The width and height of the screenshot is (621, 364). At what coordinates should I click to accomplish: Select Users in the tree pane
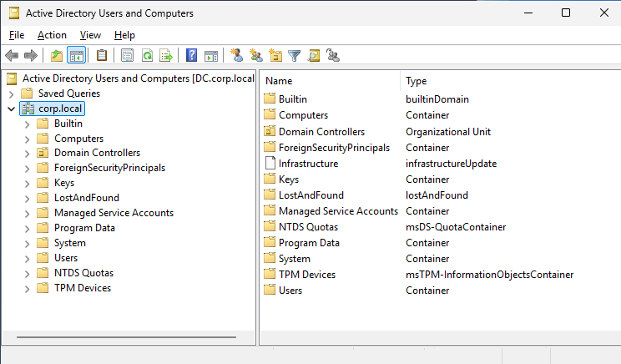pyautogui.click(x=66, y=258)
